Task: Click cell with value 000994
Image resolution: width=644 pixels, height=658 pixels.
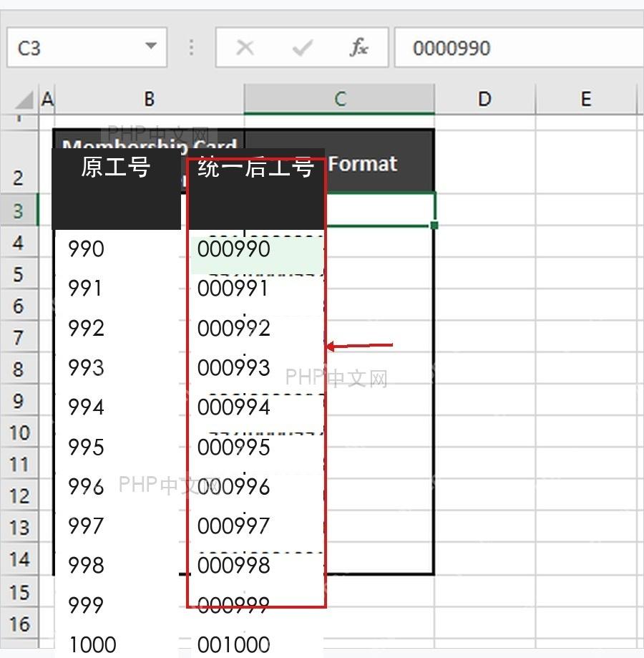Action: (x=233, y=407)
